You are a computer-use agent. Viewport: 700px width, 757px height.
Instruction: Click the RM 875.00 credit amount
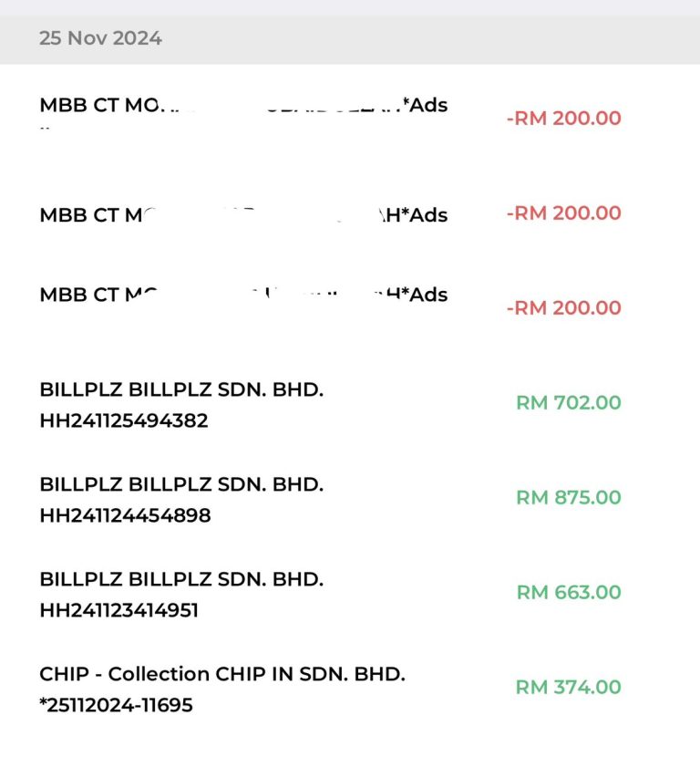click(568, 497)
